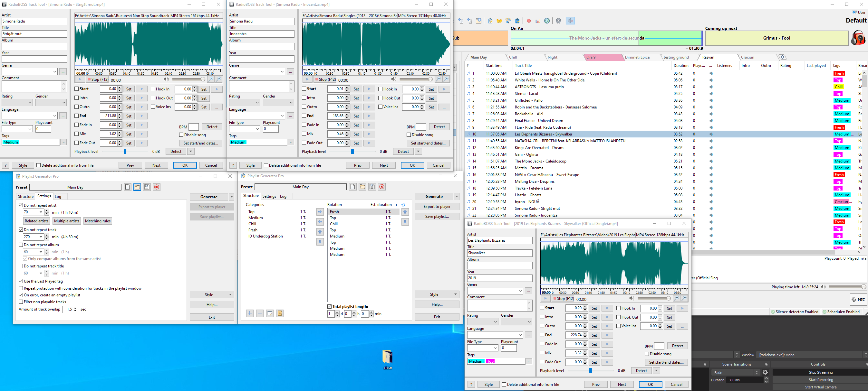Click zoom in magnifier in Skywalker Track Tool
Viewport: 868px width, 391px height.
684,298
